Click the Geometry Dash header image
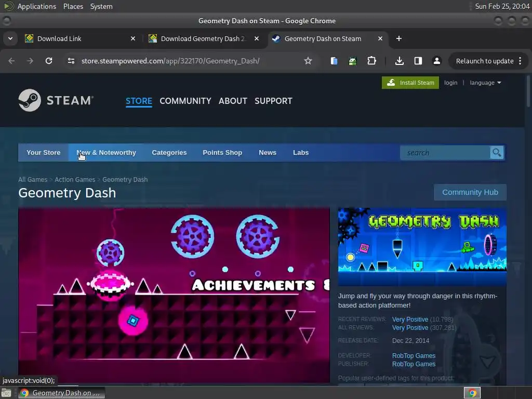The image size is (532, 399). 422,247
